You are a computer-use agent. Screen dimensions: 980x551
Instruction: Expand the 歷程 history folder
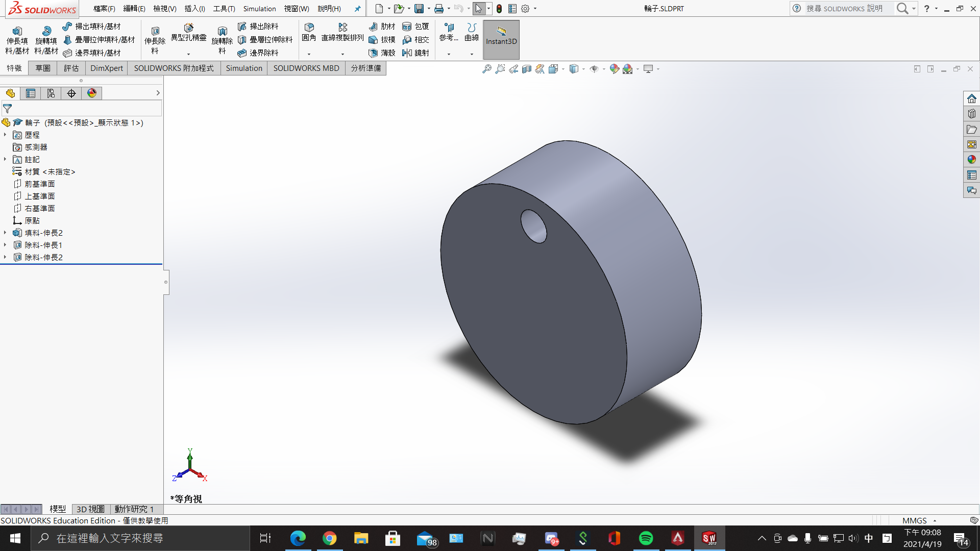(5, 135)
